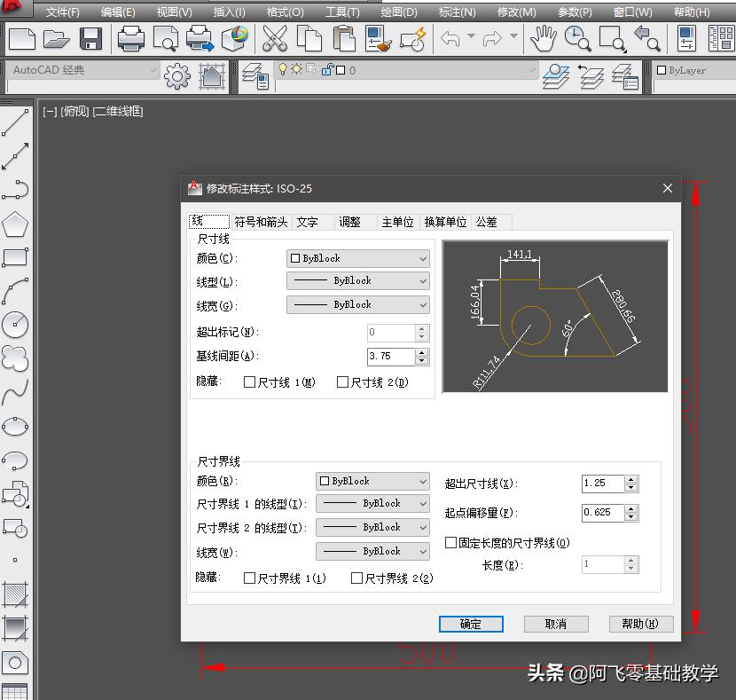Click the 超出尺寸线 value field
Image resolution: width=736 pixels, height=700 pixels.
(x=604, y=483)
